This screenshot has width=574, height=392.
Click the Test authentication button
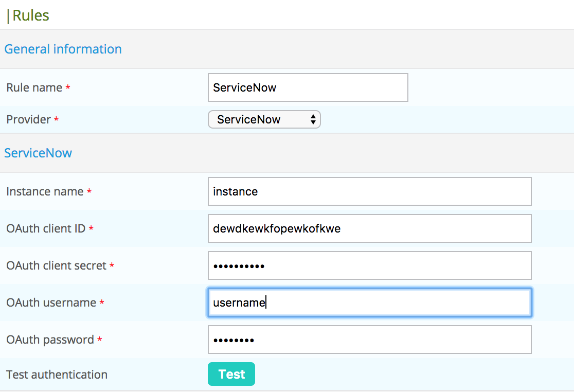231,374
